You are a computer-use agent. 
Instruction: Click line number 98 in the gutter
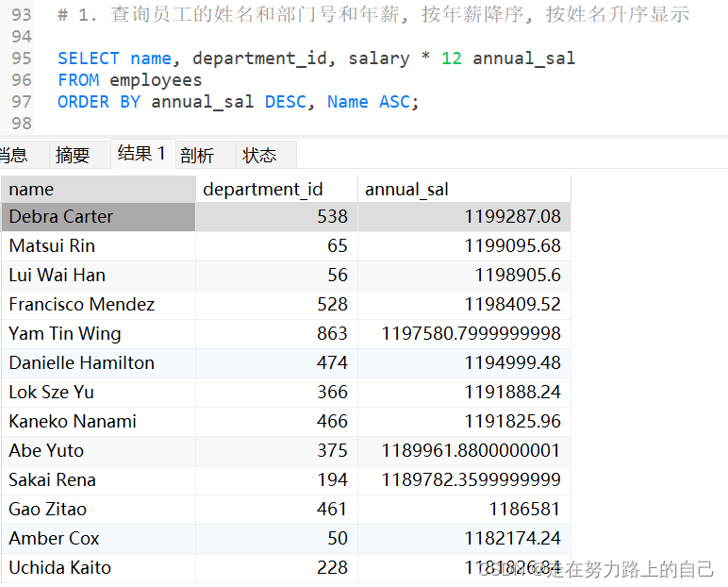(x=22, y=124)
